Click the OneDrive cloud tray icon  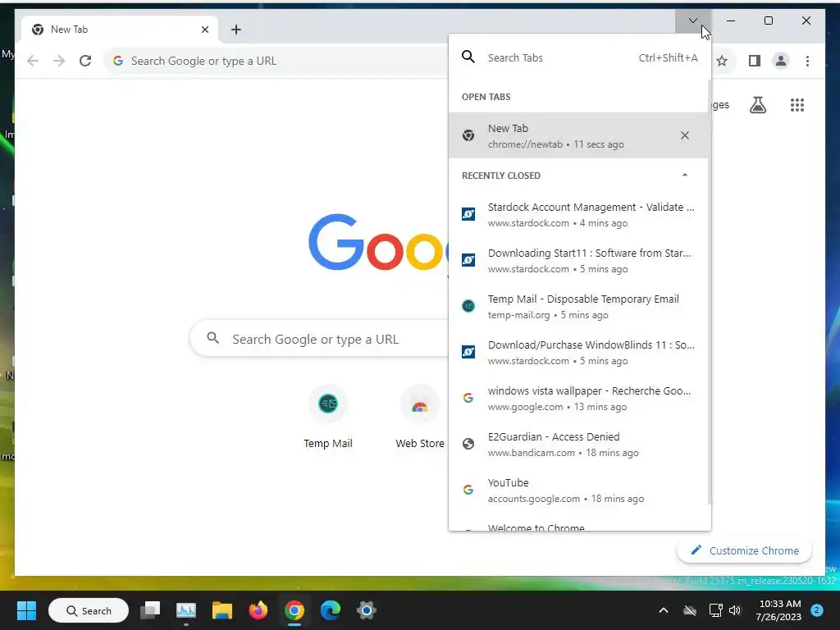690,610
